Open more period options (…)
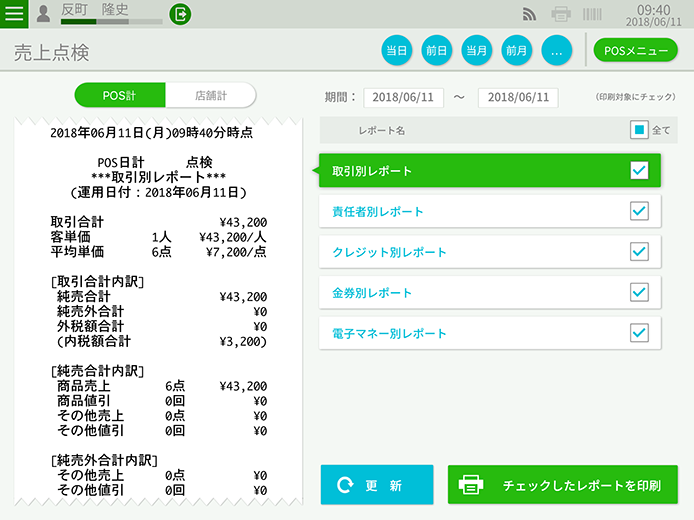This screenshot has width=694, height=520. pyautogui.click(x=557, y=50)
